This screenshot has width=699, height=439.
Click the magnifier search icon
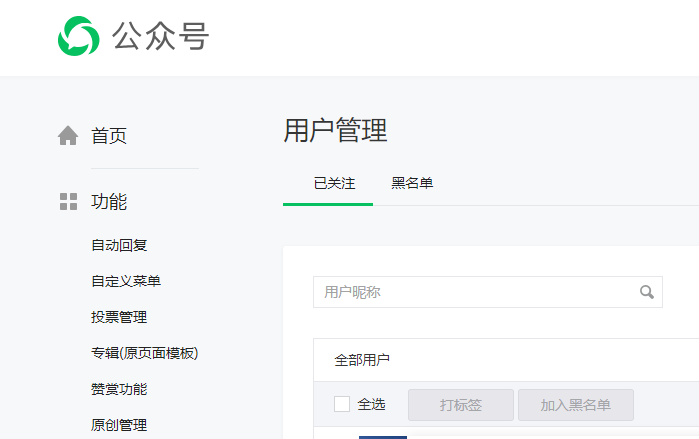647,292
